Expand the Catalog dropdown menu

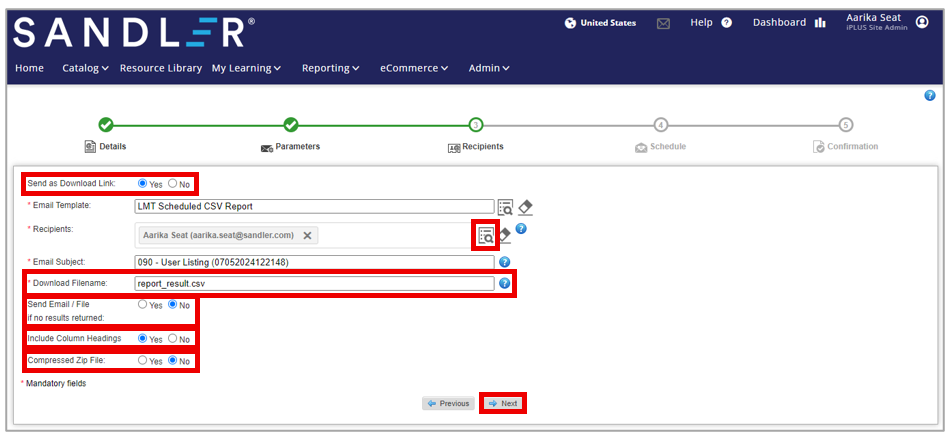(x=85, y=68)
